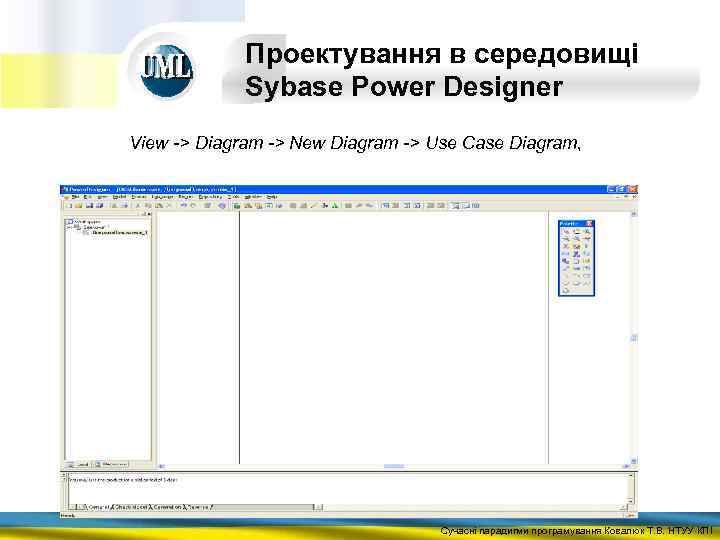The width and height of the screenshot is (720, 540).
Task: Select the Workspace node in browser tree
Action: tap(86, 221)
